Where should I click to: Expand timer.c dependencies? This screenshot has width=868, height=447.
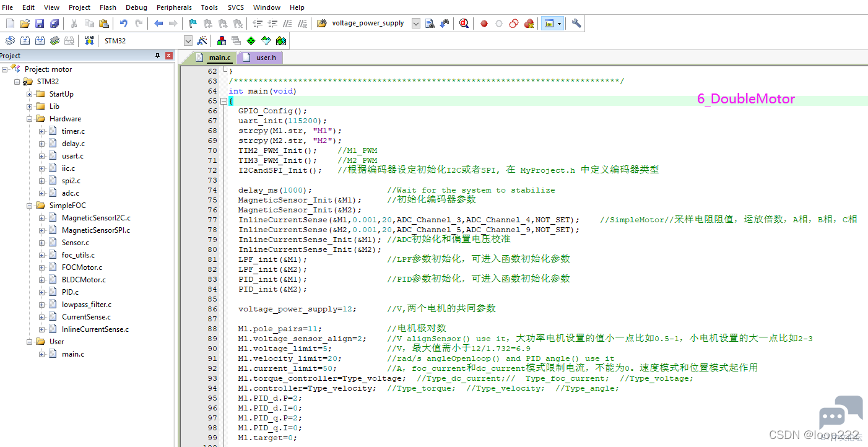42,131
